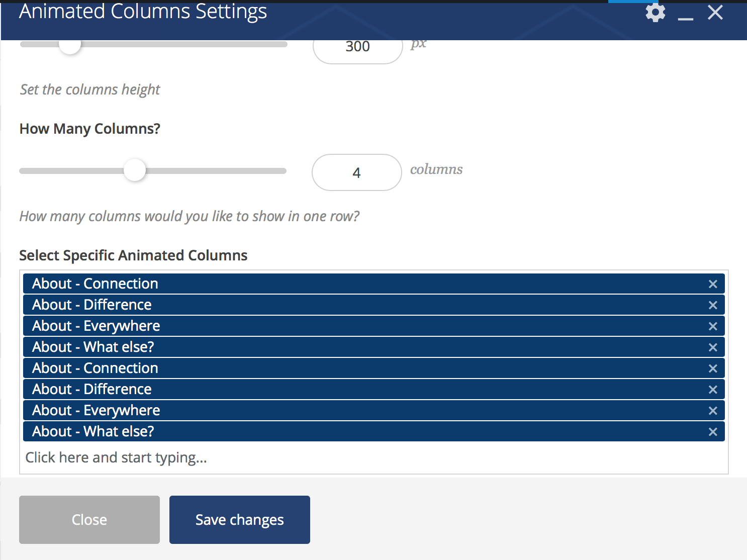Close the settings panel with the header X
The width and height of the screenshot is (747, 560).
click(715, 13)
